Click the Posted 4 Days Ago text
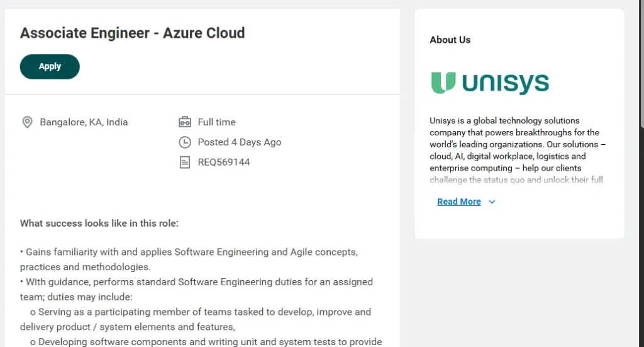Viewport: 644px width, 347px height. pos(239,142)
